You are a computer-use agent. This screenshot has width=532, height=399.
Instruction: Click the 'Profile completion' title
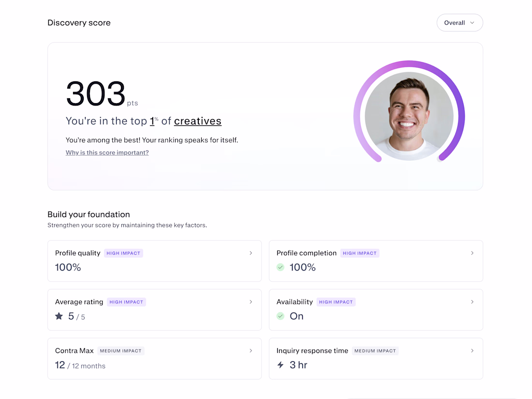pos(306,253)
